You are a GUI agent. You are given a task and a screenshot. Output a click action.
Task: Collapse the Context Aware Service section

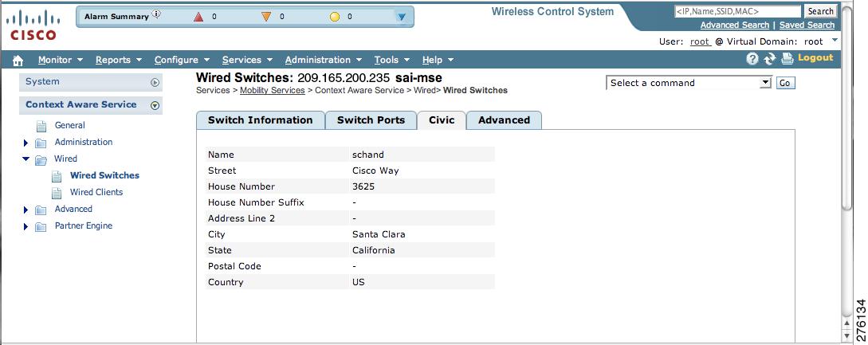point(155,105)
